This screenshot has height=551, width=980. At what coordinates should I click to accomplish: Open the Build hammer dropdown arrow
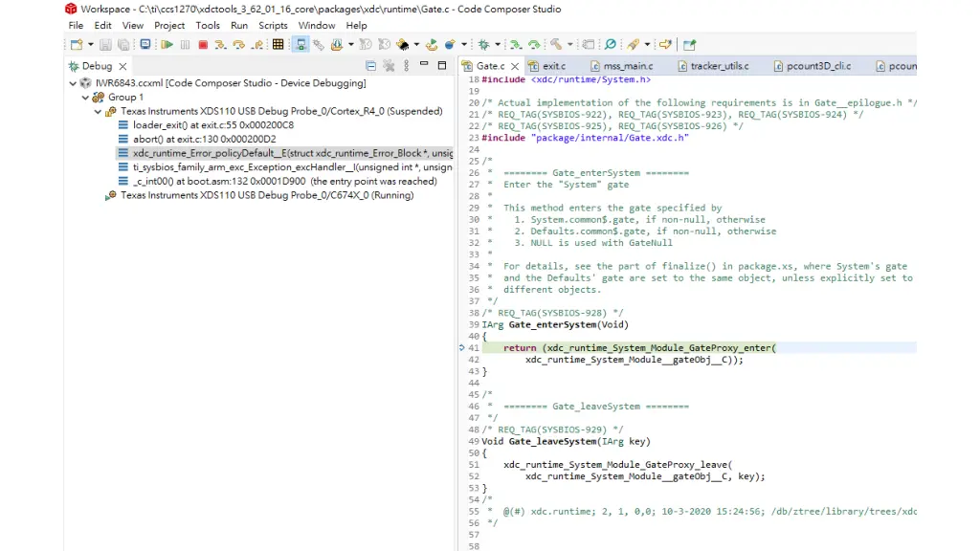click(x=570, y=44)
